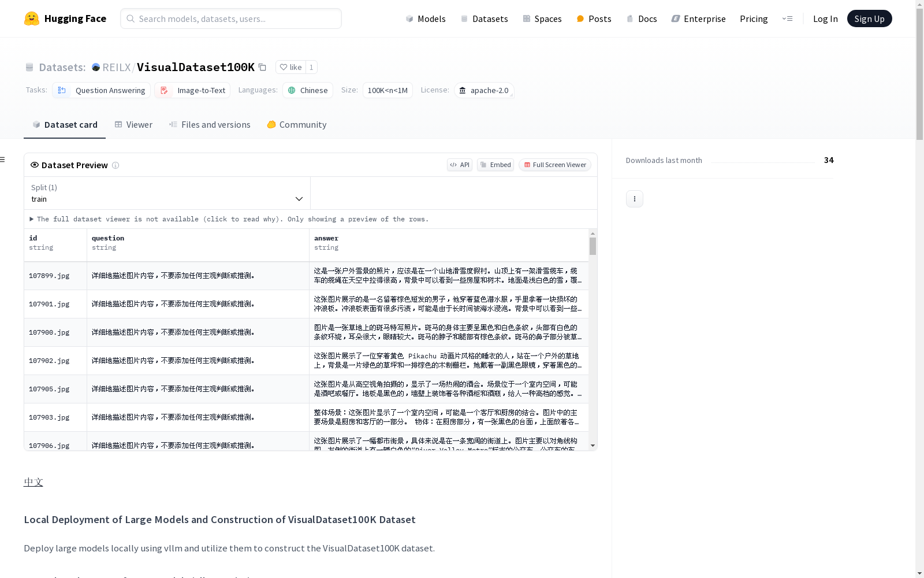Click the dataset table vertical scrollbar thumb
The height and width of the screenshot is (578, 924).
(593, 246)
